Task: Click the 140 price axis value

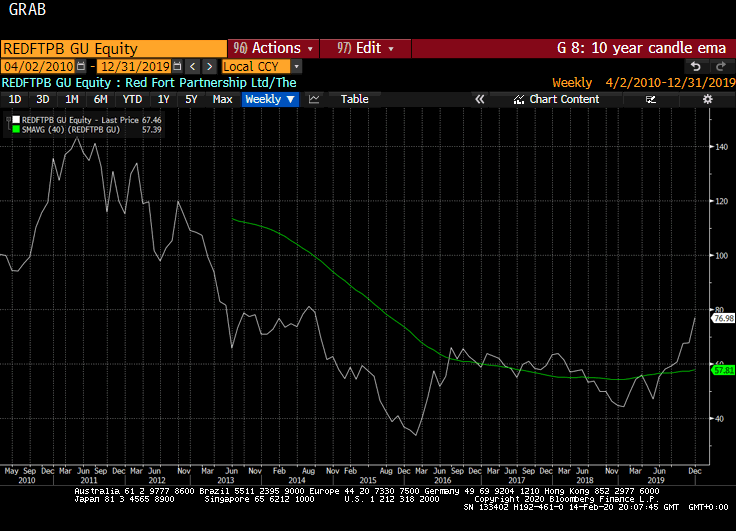Action: point(721,147)
